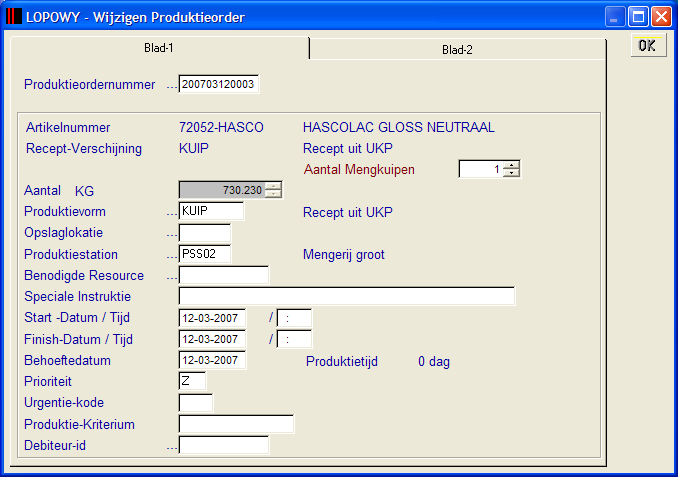Click the Speciale Instruktie text field
Viewport: 678px width, 477px height.
click(x=347, y=296)
